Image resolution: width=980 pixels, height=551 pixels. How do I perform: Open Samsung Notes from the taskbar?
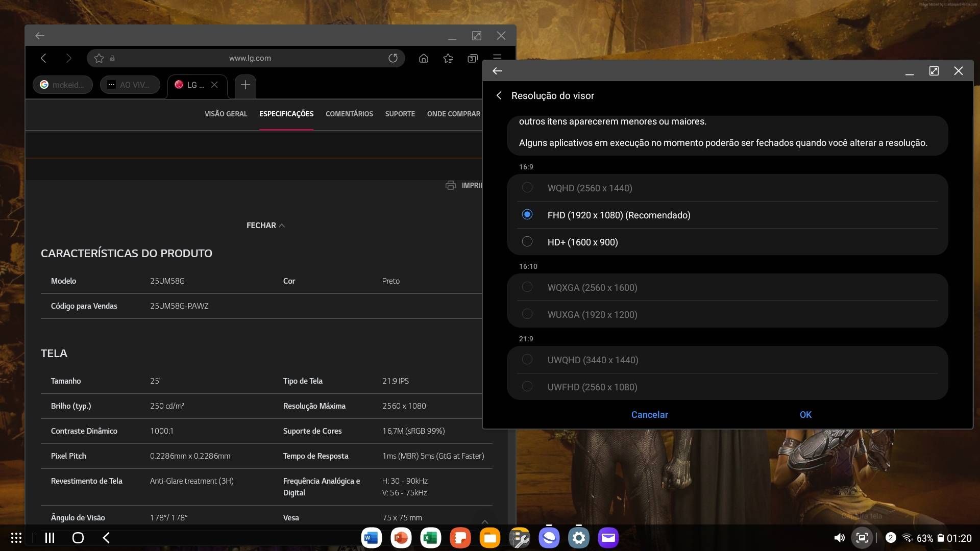point(460,538)
